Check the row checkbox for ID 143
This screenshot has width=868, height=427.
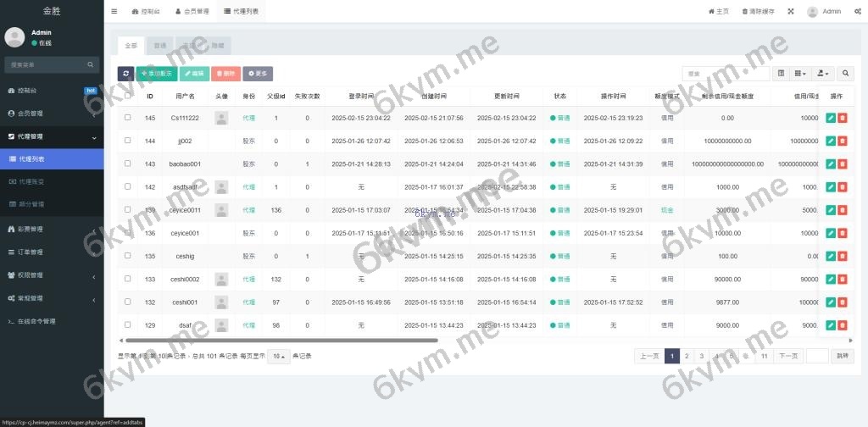click(x=128, y=164)
